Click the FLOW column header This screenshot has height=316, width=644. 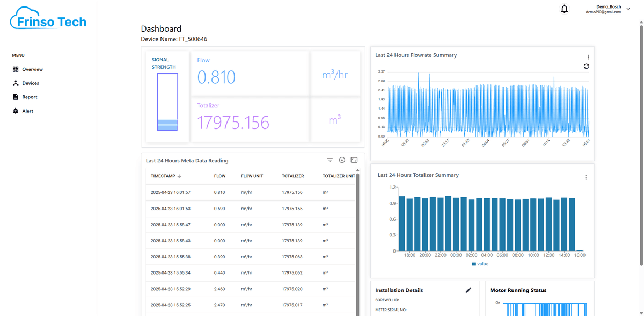[219, 176]
